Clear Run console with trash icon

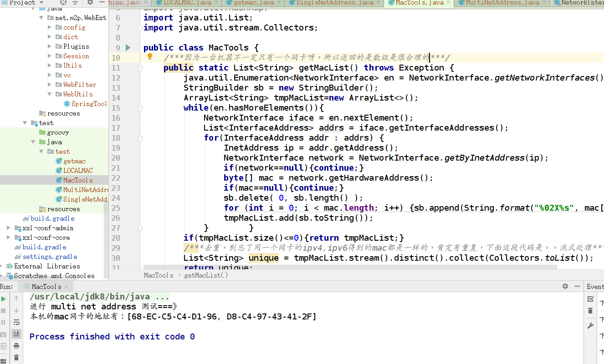pos(16,358)
